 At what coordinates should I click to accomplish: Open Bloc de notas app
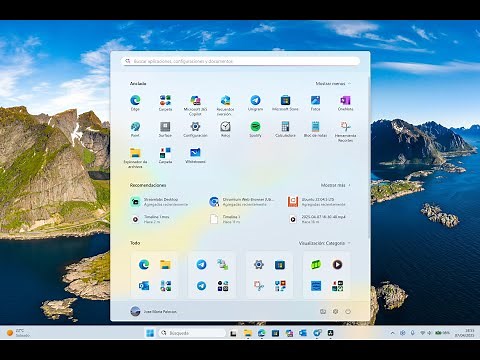coord(315,129)
